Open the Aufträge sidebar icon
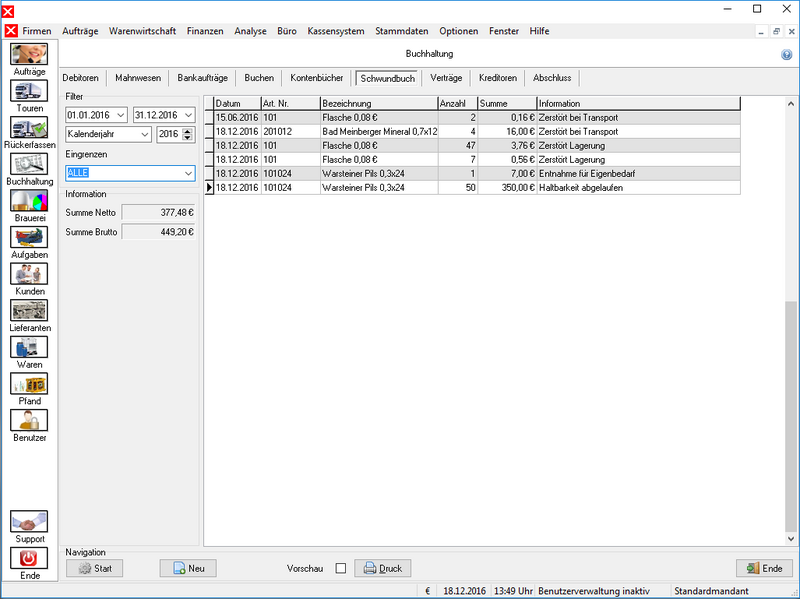This screenshot has width=800, height=599. point(29,54)
